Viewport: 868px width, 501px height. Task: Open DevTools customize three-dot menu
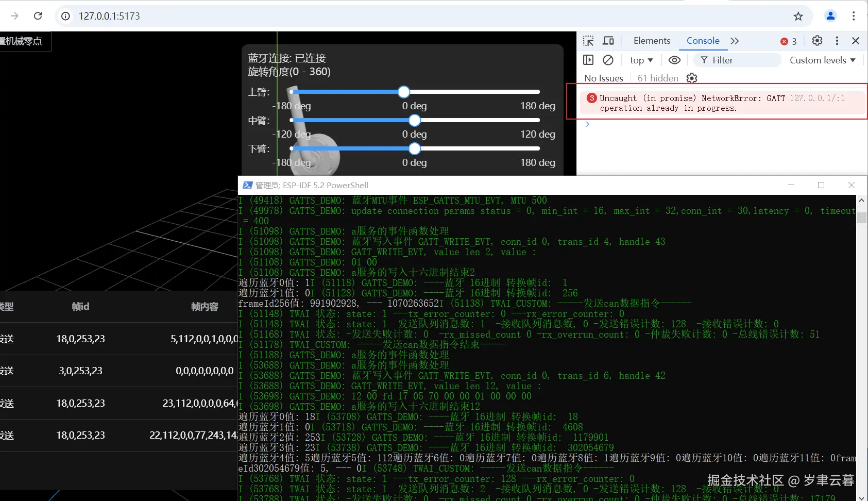tap(837, 41)
